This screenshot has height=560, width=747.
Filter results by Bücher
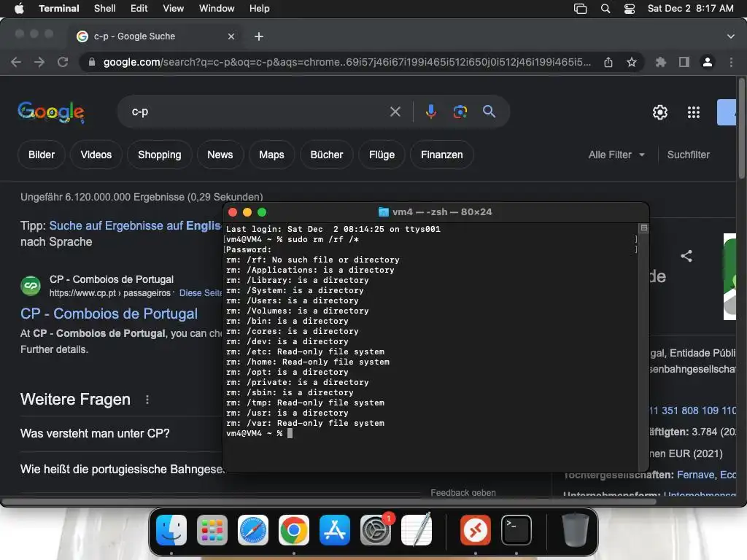(327, 155)
